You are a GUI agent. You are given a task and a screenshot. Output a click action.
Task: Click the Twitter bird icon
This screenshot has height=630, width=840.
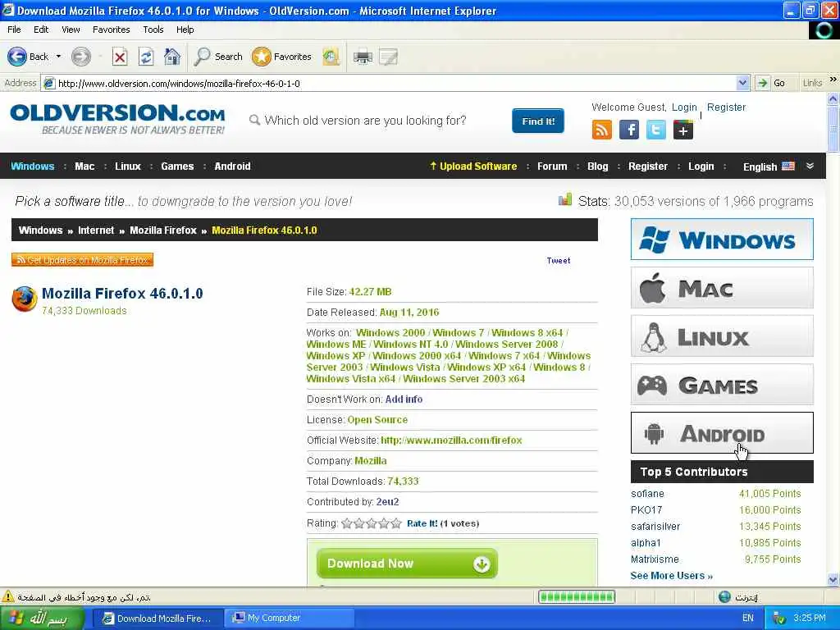coord(655,130)
